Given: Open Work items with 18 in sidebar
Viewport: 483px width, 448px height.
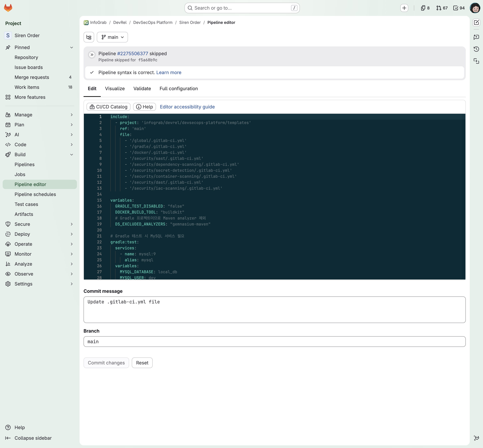Looking at the screenshot, I should pos(40,87).
